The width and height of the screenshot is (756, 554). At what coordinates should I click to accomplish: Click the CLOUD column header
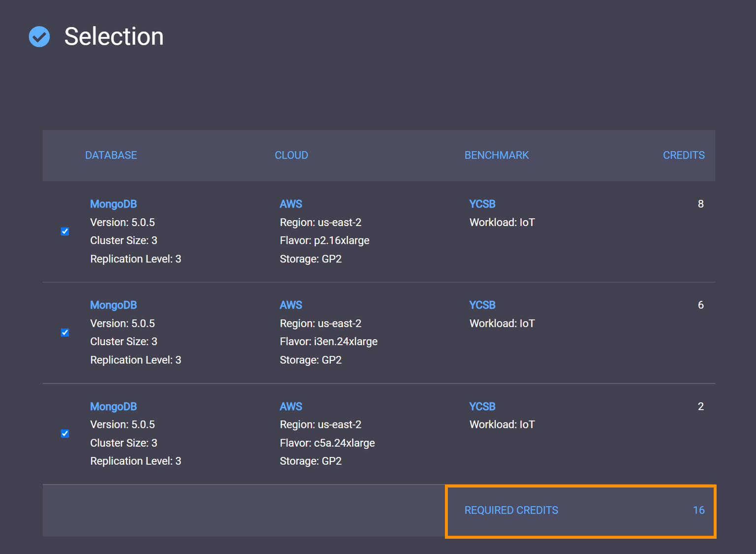[x=291, y=155]
